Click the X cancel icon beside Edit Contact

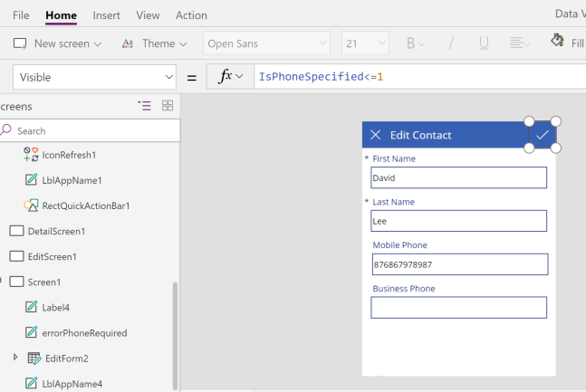tap(375, 135)
